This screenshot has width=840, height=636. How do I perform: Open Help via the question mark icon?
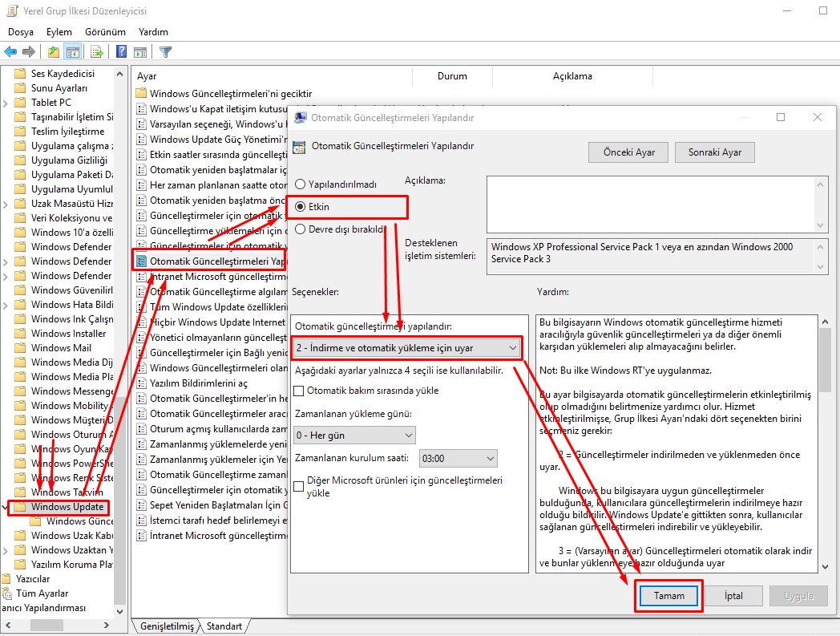[122, 52]
